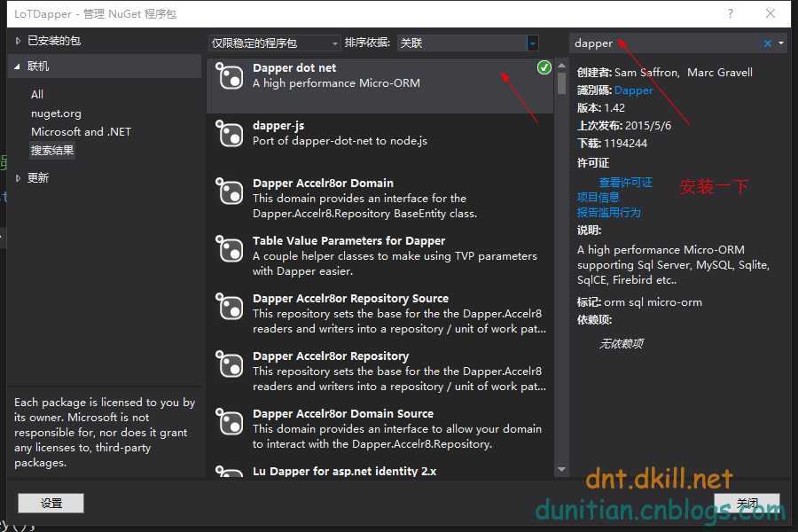Select the All source
This screenshot has width=798, height=532.
[x=37, y=94]
